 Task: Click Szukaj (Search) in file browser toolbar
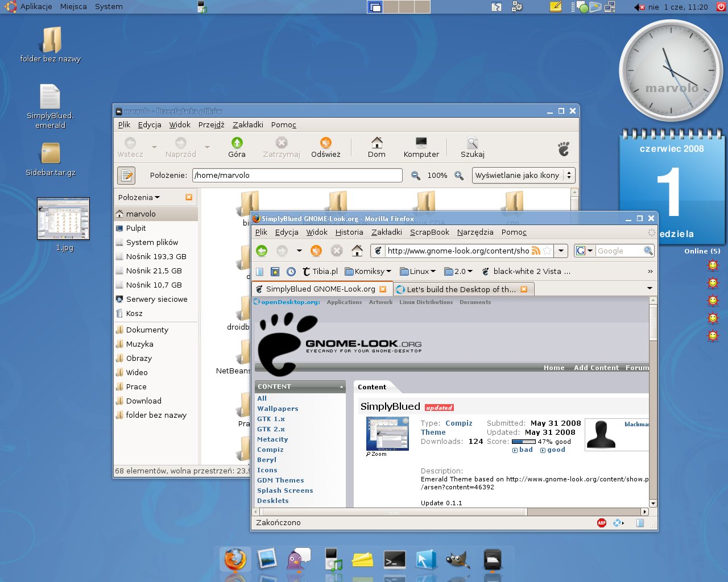click(473, 147)
